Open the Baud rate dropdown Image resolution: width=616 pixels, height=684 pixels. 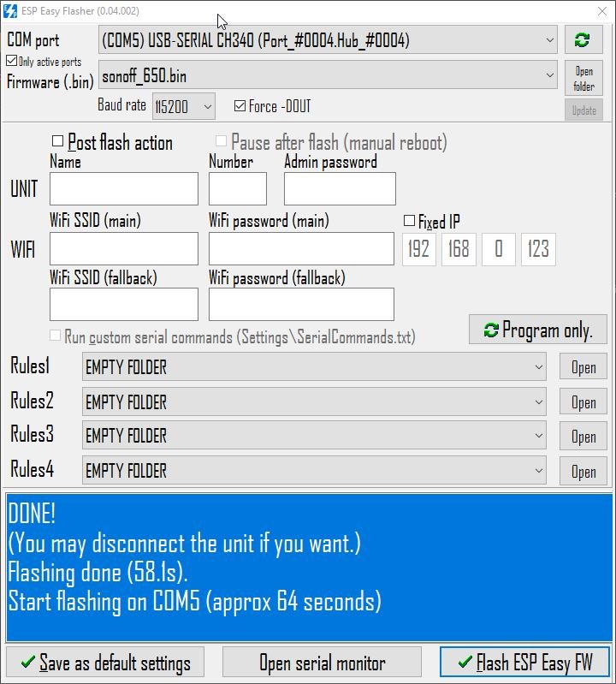(206, 107)
